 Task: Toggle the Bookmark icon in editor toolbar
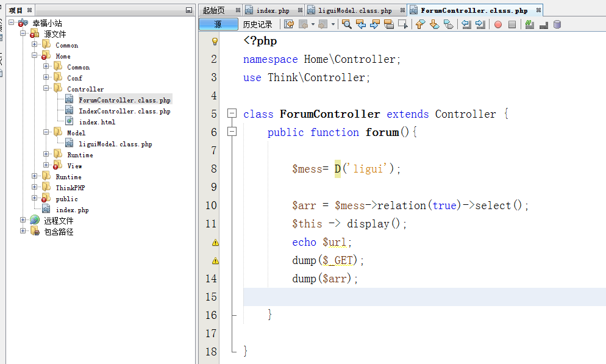448,24
